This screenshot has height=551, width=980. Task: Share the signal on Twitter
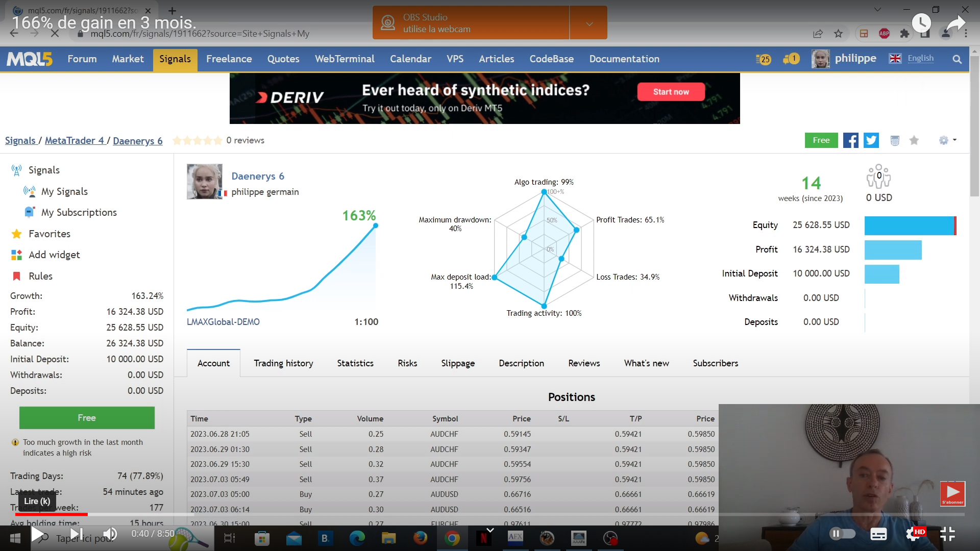coord(871,140)
